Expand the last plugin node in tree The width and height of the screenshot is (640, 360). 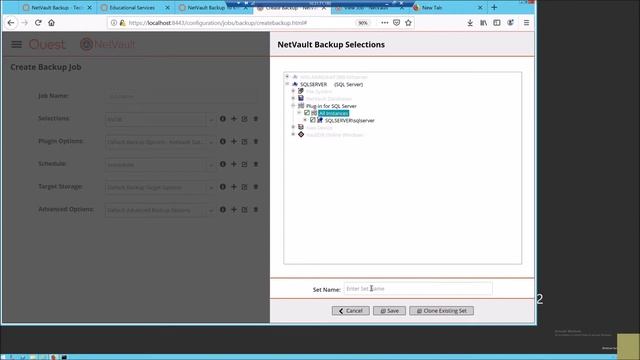point(293,135)
